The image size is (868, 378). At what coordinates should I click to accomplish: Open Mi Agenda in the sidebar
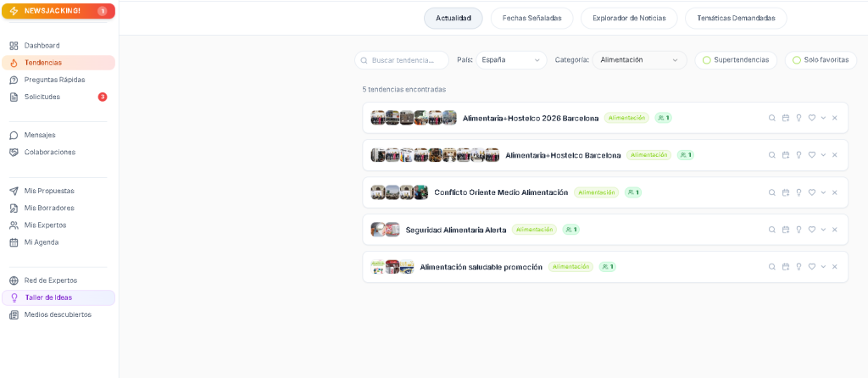coord(42,242)
